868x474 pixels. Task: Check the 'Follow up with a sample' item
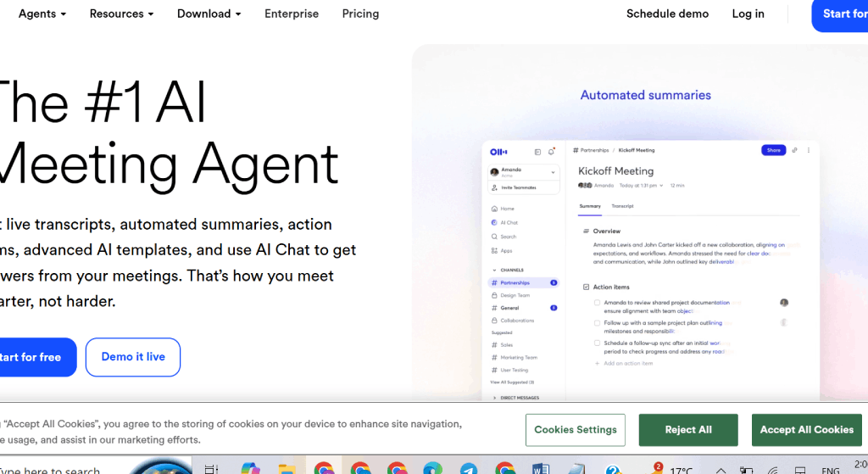597,323
